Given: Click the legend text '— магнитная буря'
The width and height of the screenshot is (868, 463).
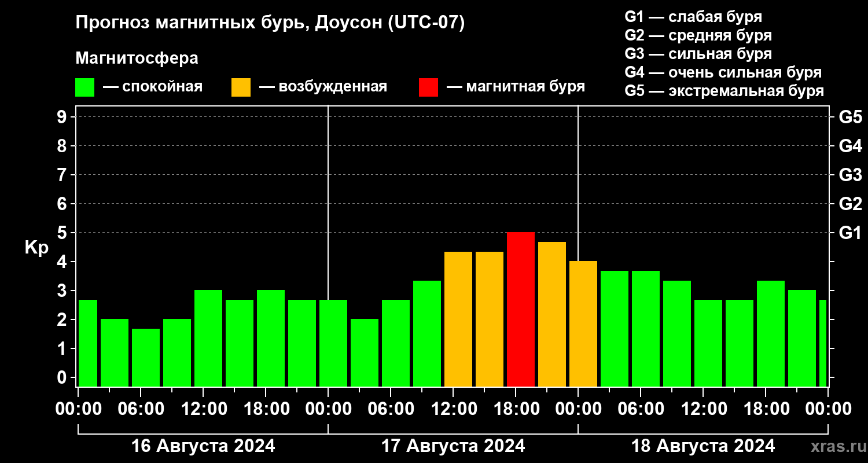Looking at the screenshot, I should pos(516,87).
